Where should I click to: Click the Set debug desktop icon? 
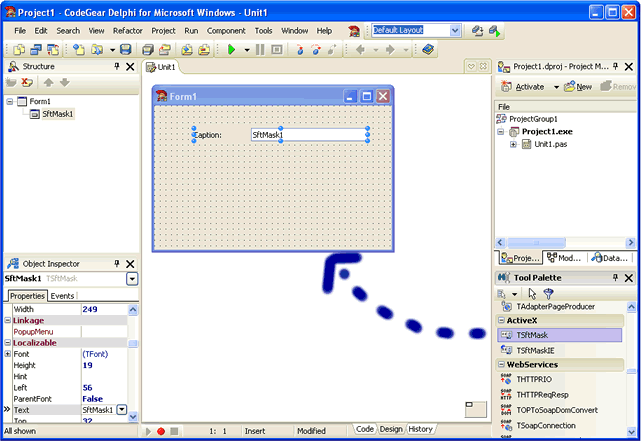pyautogui.click(x=494, y=31)
